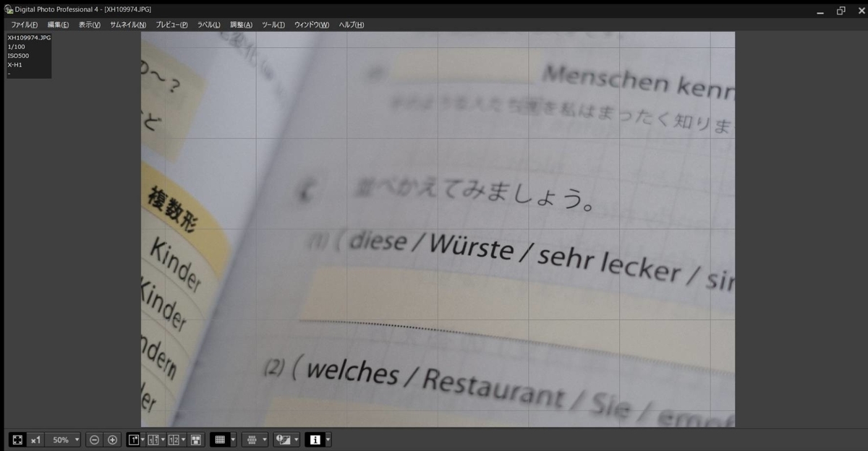Open the AF points display dropdown arrow
This screenshot has height=451, width=868.
[x=265, y=439]
